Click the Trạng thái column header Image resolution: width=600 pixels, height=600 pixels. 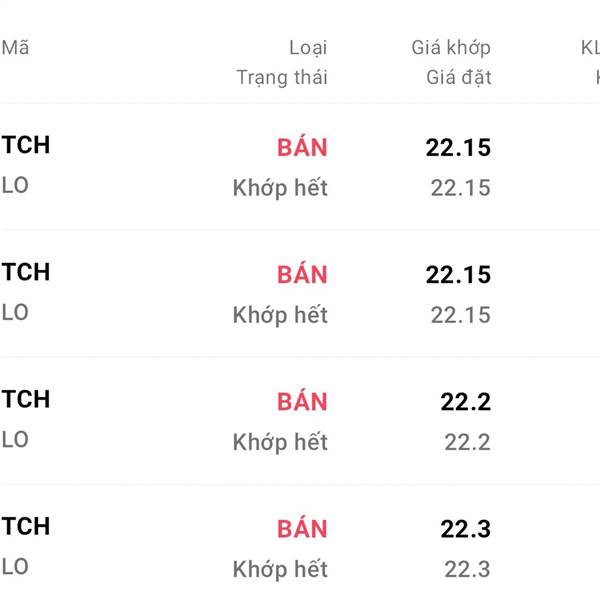tap(281, 77)
